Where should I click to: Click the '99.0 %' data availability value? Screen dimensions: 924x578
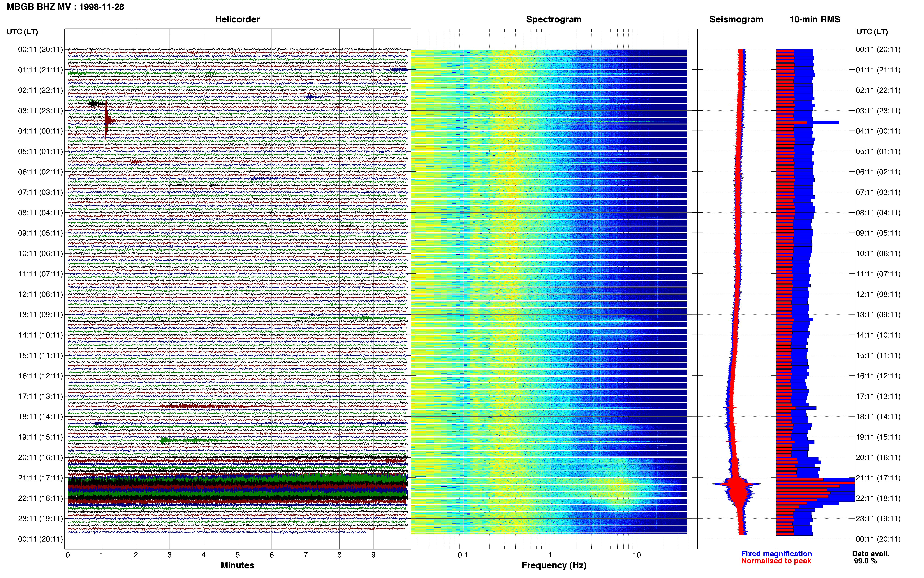tap(865, 561)
